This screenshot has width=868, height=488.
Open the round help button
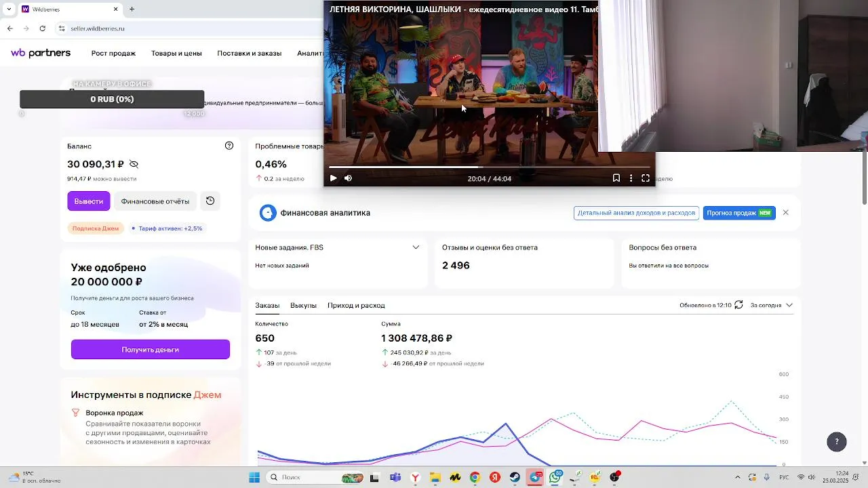pyautogui.click(x=837, y=441)
